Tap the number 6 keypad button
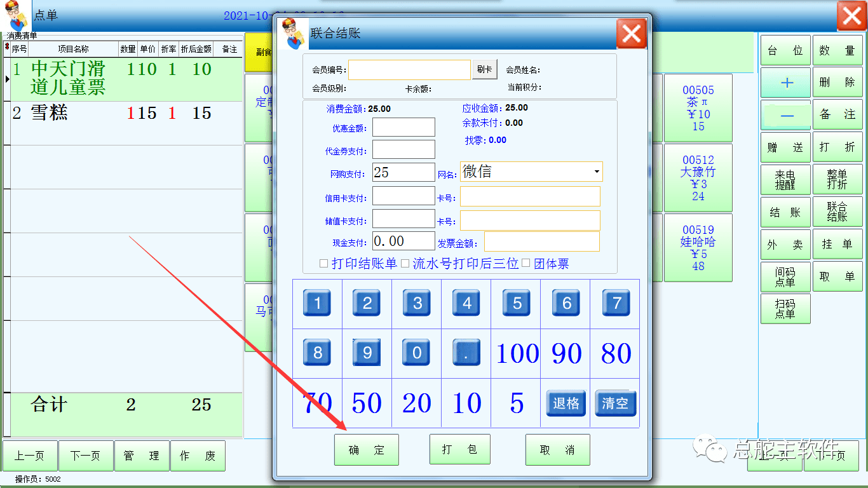 [x=566, y=303]
